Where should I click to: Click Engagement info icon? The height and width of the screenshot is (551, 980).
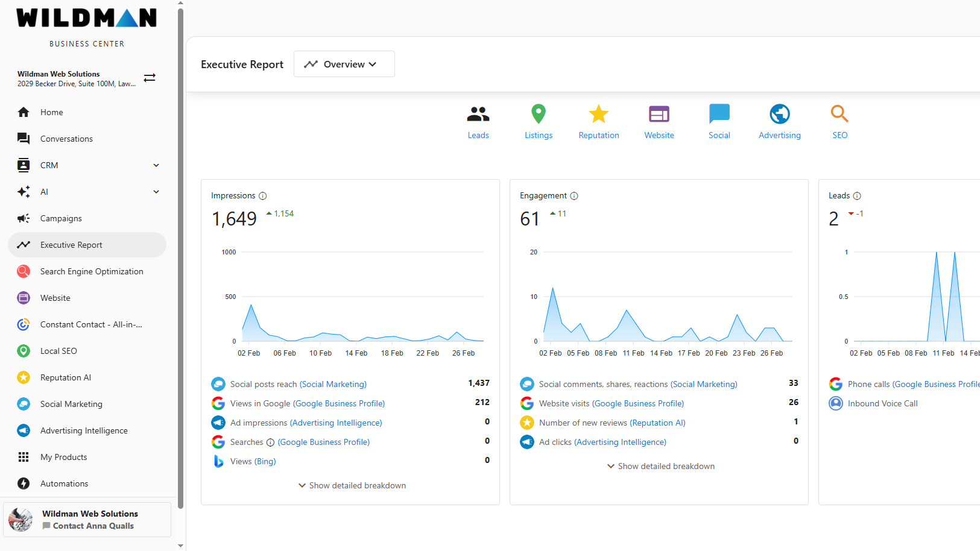click(574, 196)
